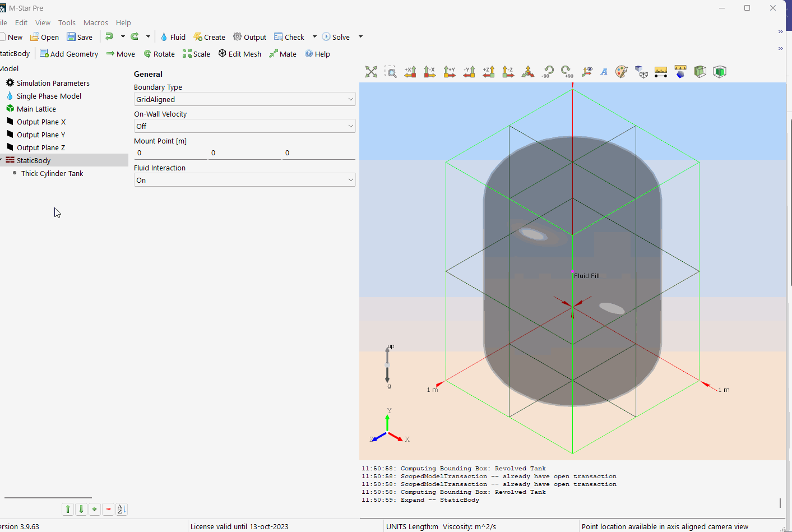Open the Help menu in menu bar

point(123,22)
